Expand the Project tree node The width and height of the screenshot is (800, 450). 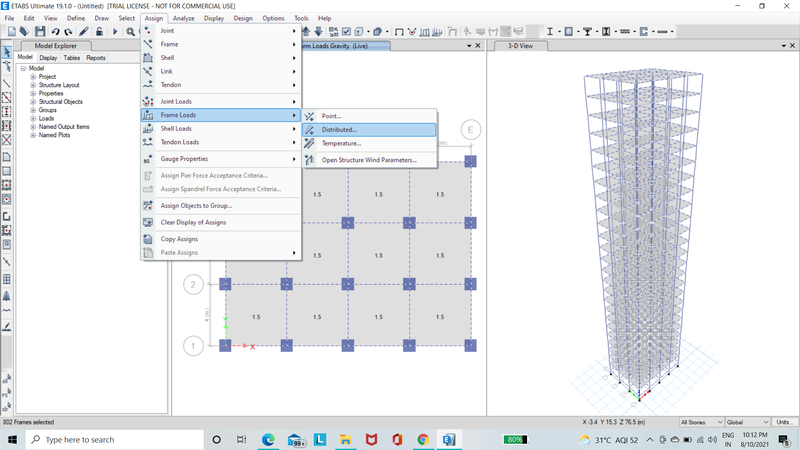(x=33, y=77)
